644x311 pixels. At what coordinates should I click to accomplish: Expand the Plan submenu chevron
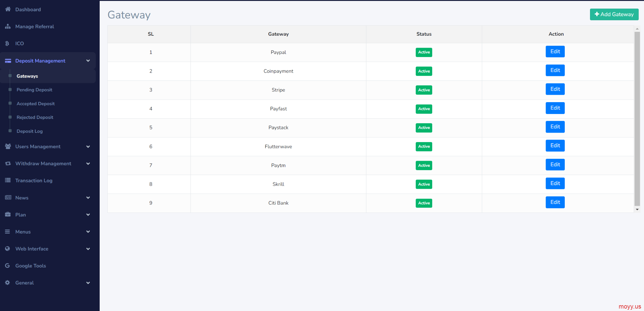(x=88, y=215)
